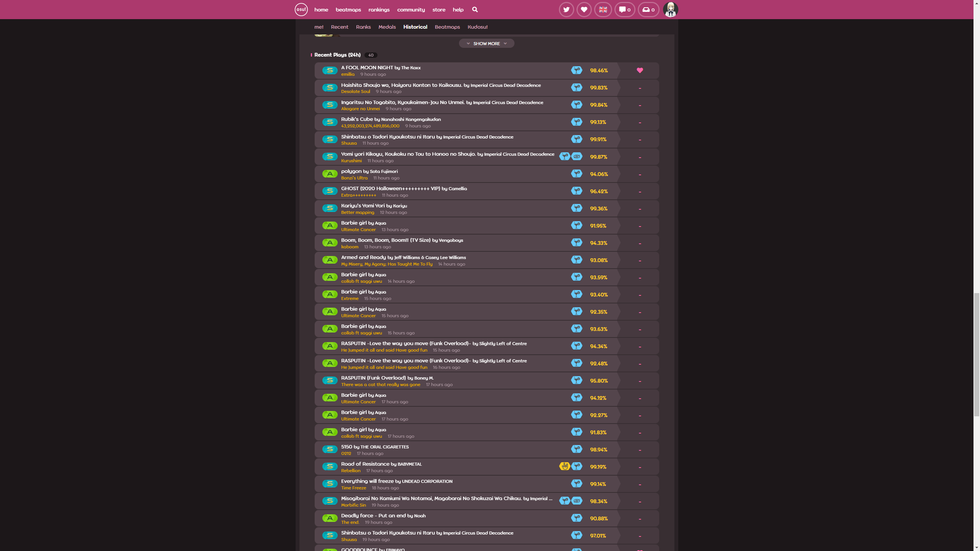Click the S rank badge on Kariyu's Yomi Yori
The height and width of the screenshot is (551, 980).
[x=330, y=208]
